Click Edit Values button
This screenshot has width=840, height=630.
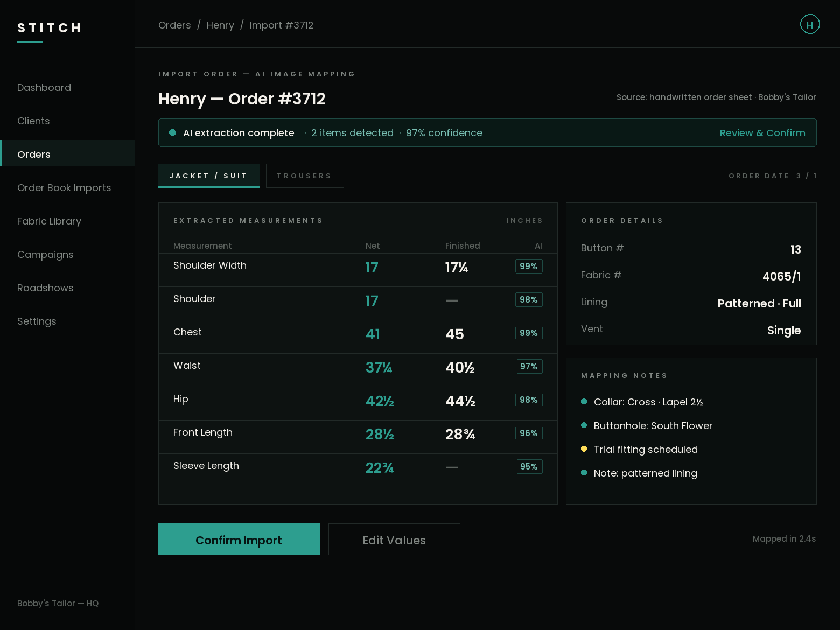click(x=394, y=540)
